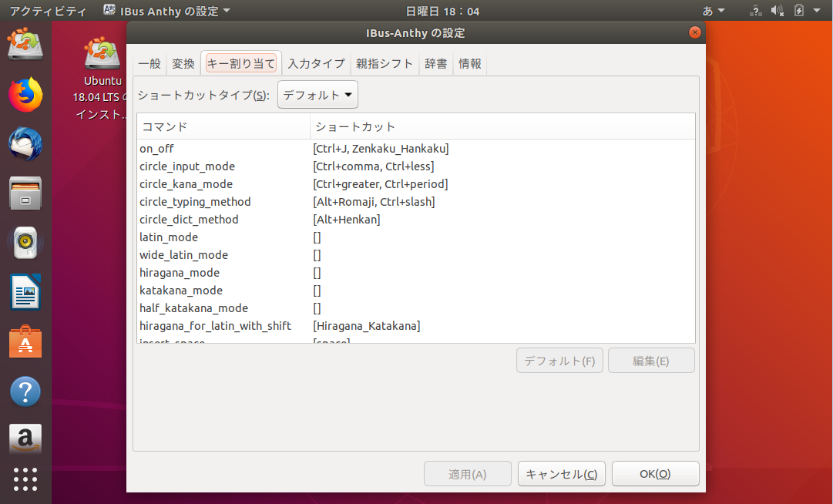Click the Amazon icon in dock
The height and width of the screenshot is (504, 833).
click(x=25, y=439)
